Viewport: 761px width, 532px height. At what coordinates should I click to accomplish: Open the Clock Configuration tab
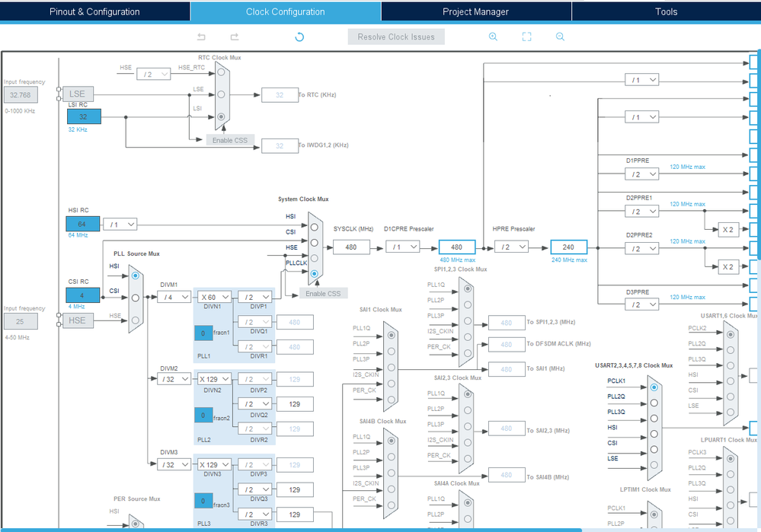(286, 11)
